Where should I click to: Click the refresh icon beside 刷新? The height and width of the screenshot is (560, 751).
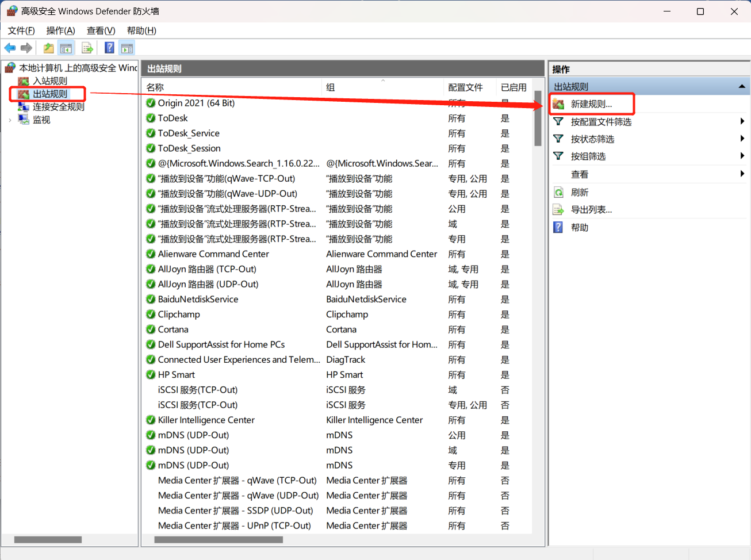pyautogui.click(x=558, y=192)
